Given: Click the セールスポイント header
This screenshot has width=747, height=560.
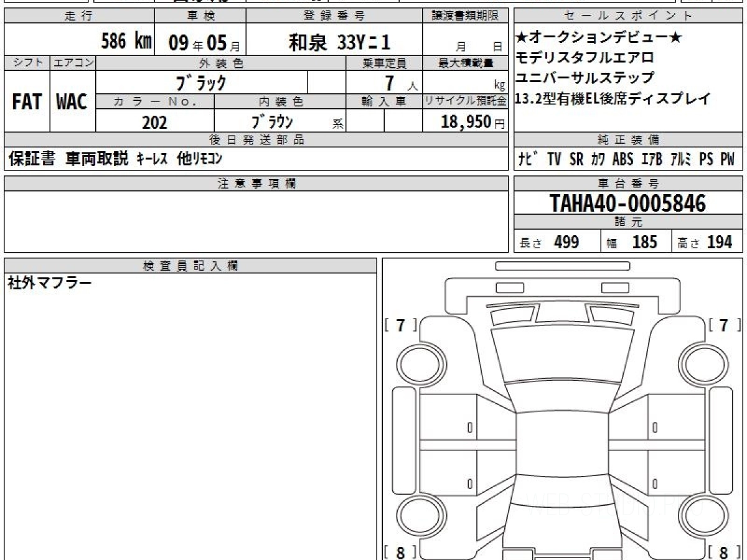Looking at the screenshot, I should point(628,17).
